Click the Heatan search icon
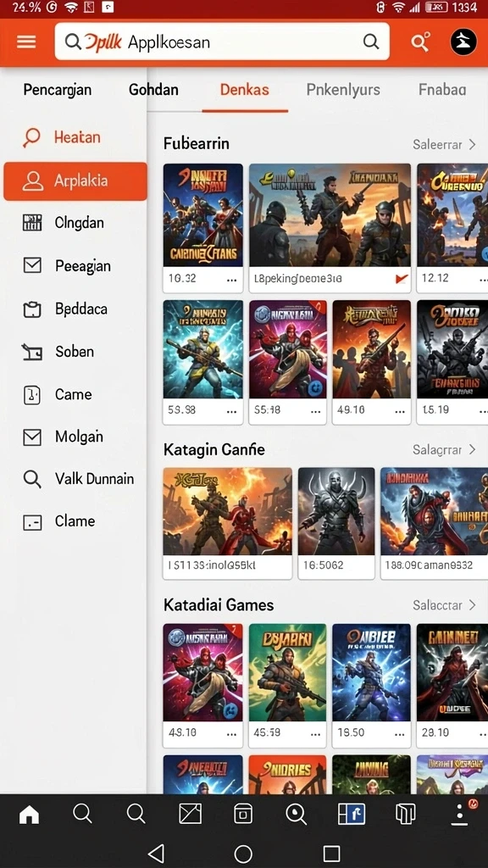 click(31, 137)
